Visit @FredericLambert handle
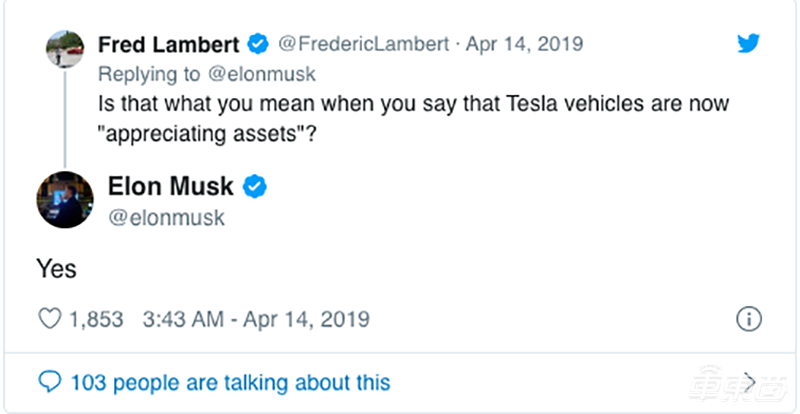 point(363,44)
